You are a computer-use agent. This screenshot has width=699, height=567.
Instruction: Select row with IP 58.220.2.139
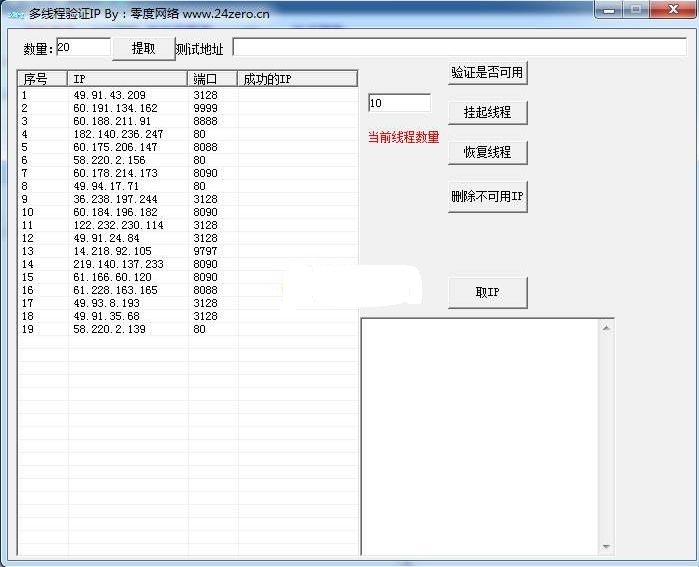[188, 329]
